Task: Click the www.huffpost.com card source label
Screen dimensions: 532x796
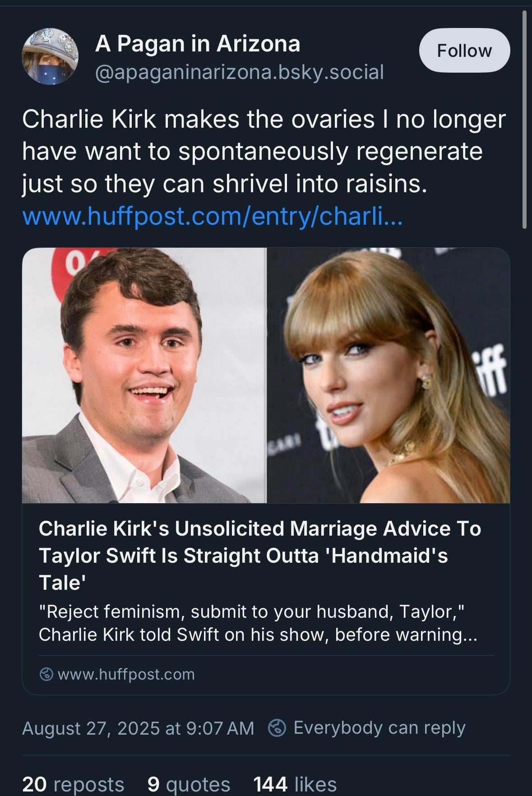Action: coord(126,674)
